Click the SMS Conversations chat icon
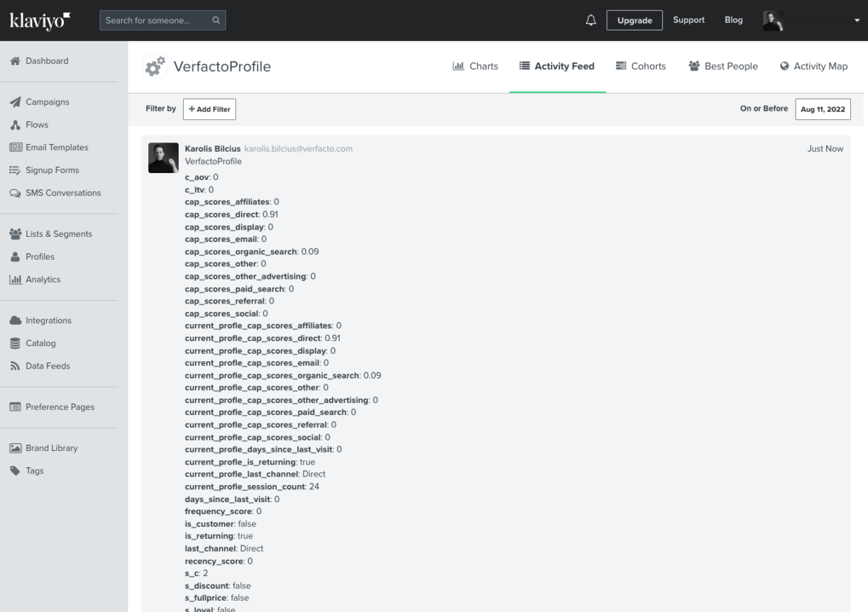 pyautogui.click(x=15, y=193)
